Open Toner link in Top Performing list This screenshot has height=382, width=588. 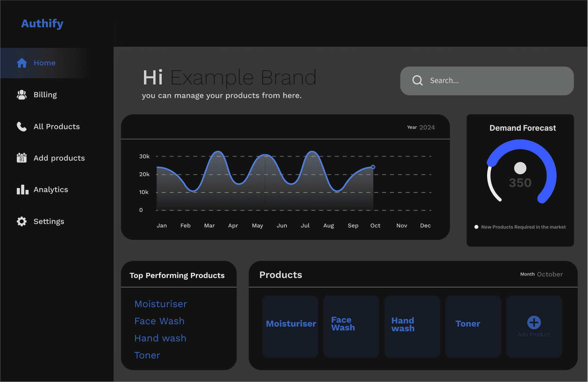pos(147,355)
